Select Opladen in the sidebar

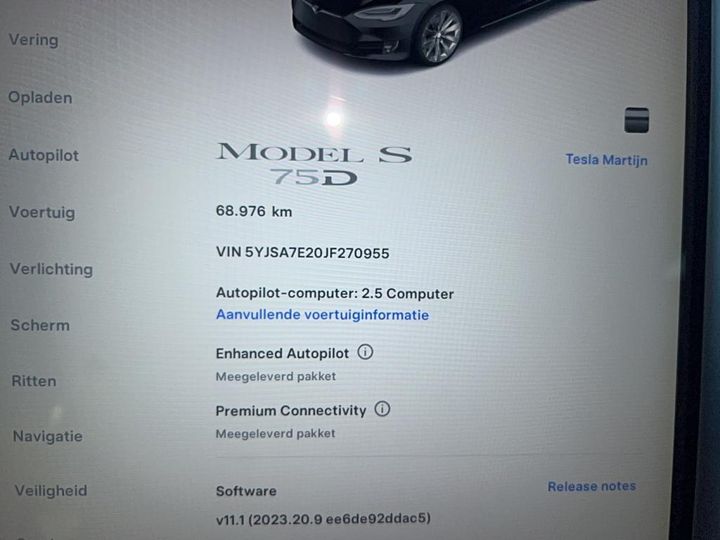tap(40, 97)
